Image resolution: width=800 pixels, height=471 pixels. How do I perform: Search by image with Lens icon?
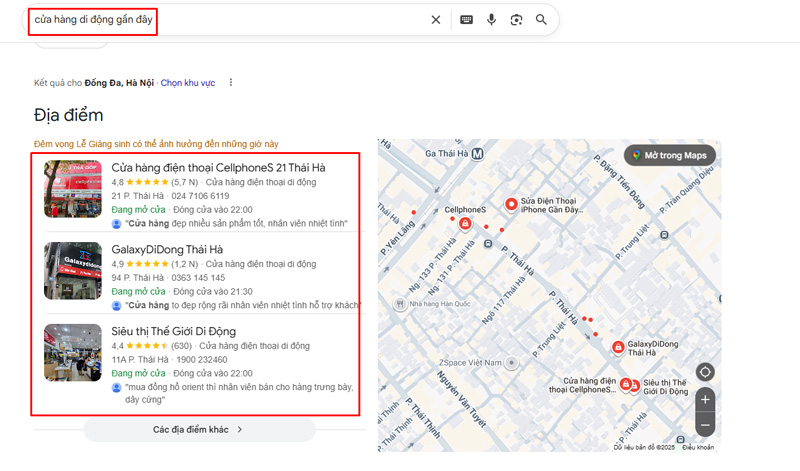[516, 20]
